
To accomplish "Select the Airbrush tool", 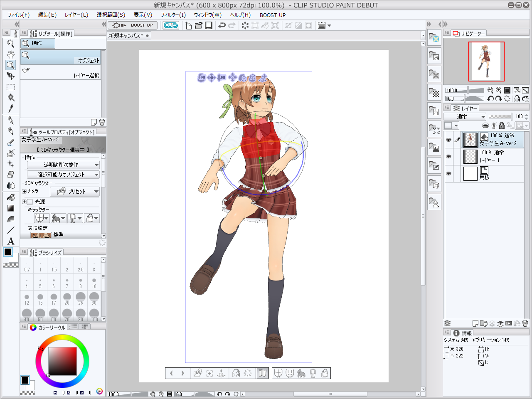I will (11, 153).
